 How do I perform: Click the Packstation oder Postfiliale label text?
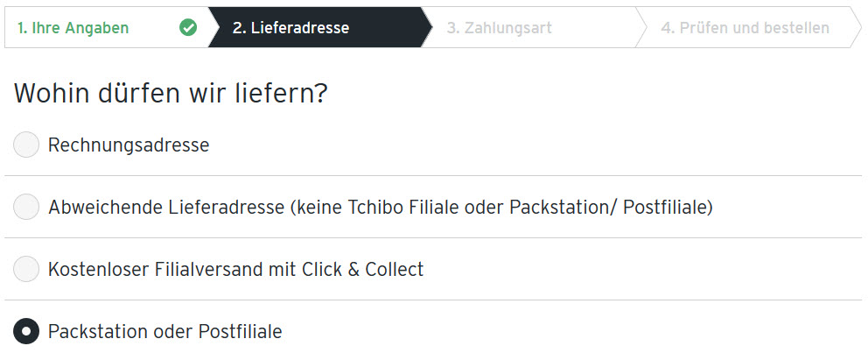click(164, 332)
